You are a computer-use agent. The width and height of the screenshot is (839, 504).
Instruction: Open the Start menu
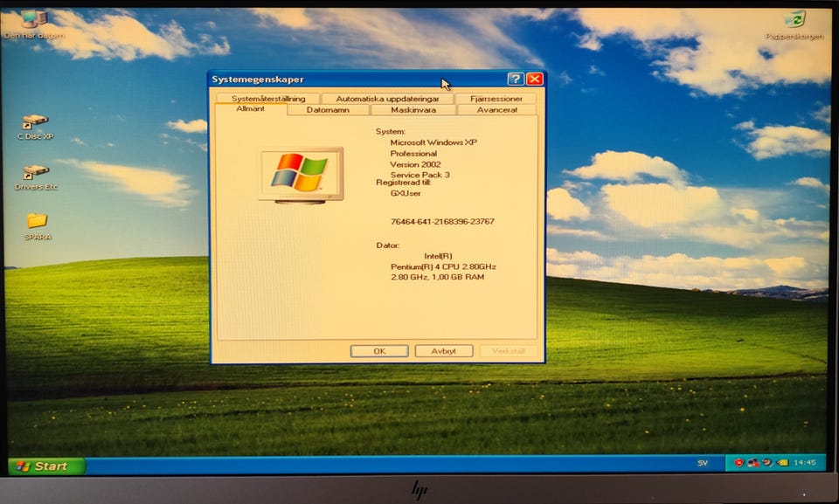(46, 466)
